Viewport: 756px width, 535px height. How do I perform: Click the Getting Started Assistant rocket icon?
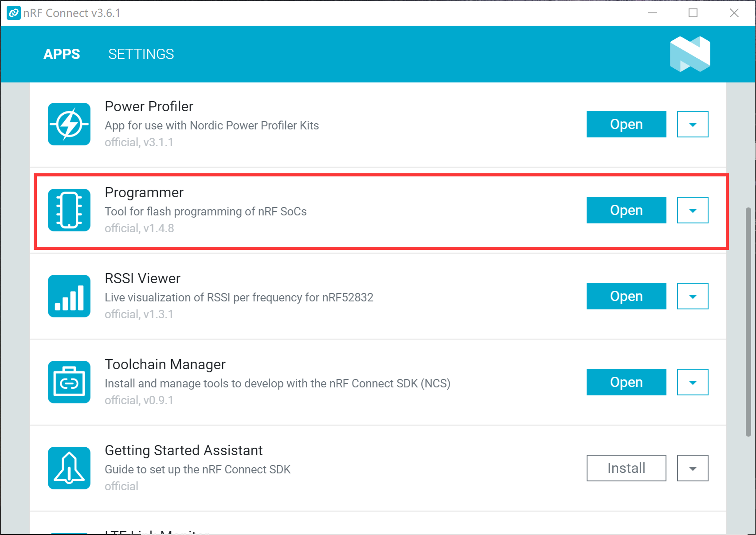tap(69, 468)
